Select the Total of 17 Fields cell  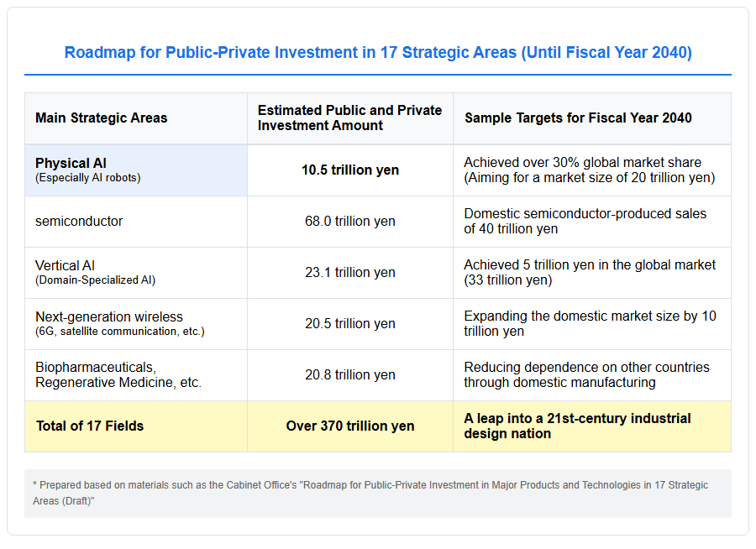[136, 426]
